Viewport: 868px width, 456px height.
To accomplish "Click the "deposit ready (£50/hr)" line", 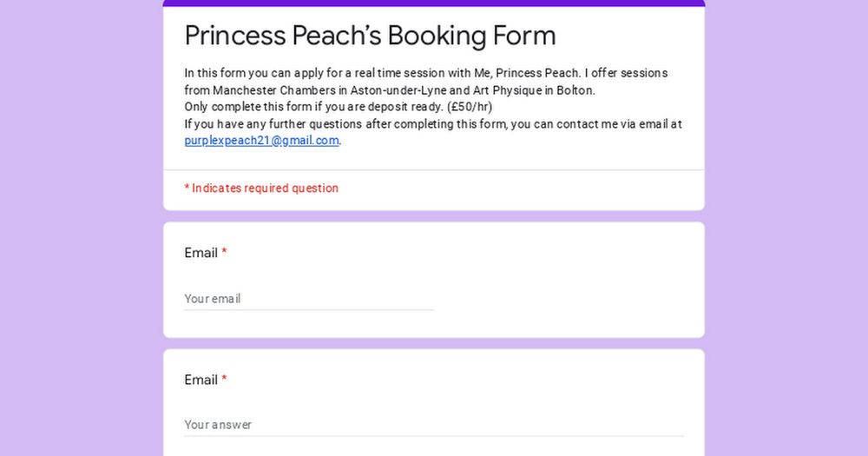I will click(x=339, y=107).
